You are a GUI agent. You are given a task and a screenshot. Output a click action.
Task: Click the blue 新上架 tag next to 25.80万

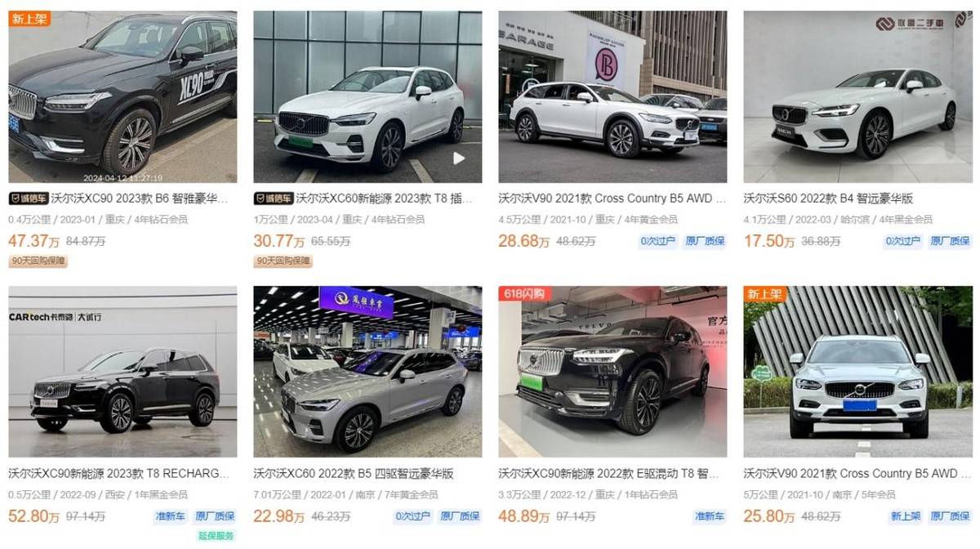pos(905,516)
